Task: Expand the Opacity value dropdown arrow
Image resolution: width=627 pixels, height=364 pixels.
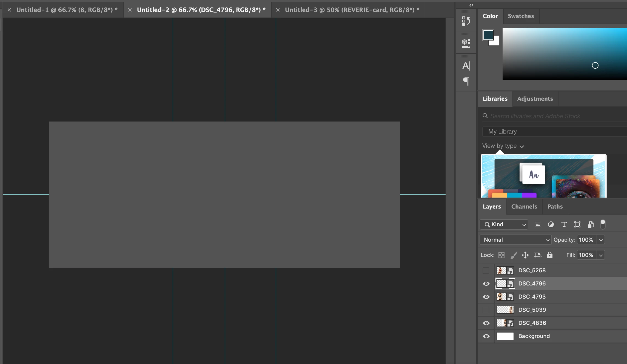Action: (x=601, y=240)
